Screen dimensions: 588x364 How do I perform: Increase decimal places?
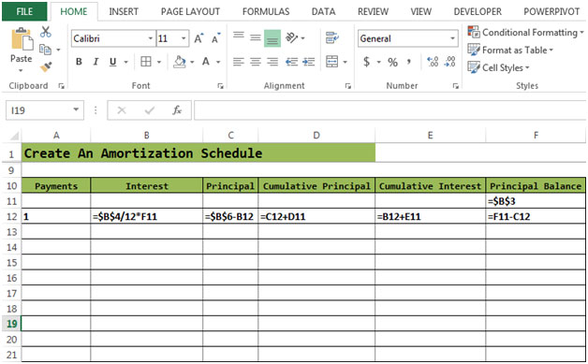(433, 62)
